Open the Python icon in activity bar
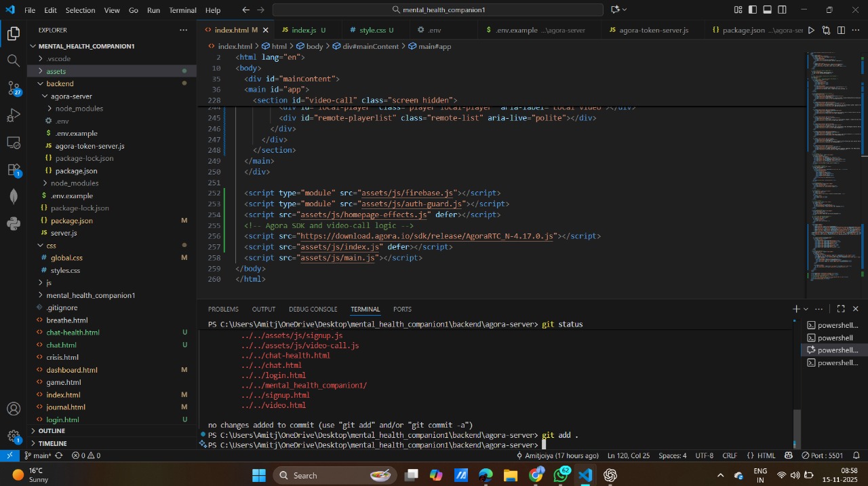The height and width of the screenshot is (486, 868). tap(14, 223)
